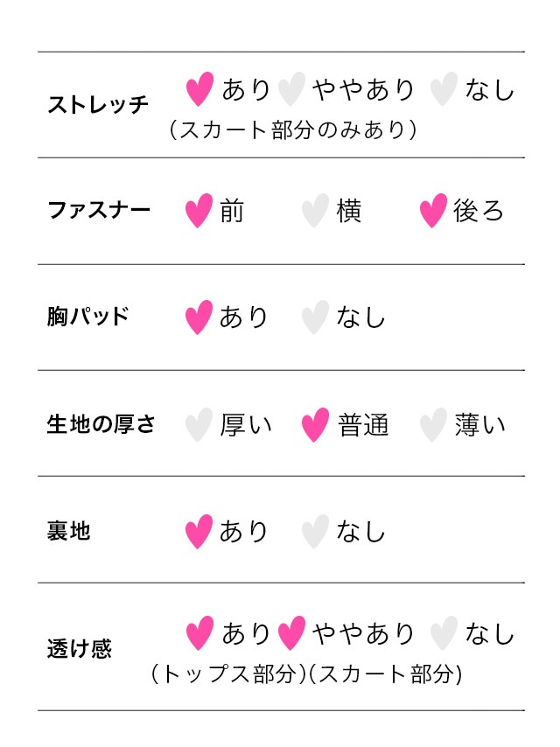Click the gray heart beside ストレッチ なし
Image resolution: width=560 pixels, height=747 pixels.
pyautogui.click(x=444, y=89)
